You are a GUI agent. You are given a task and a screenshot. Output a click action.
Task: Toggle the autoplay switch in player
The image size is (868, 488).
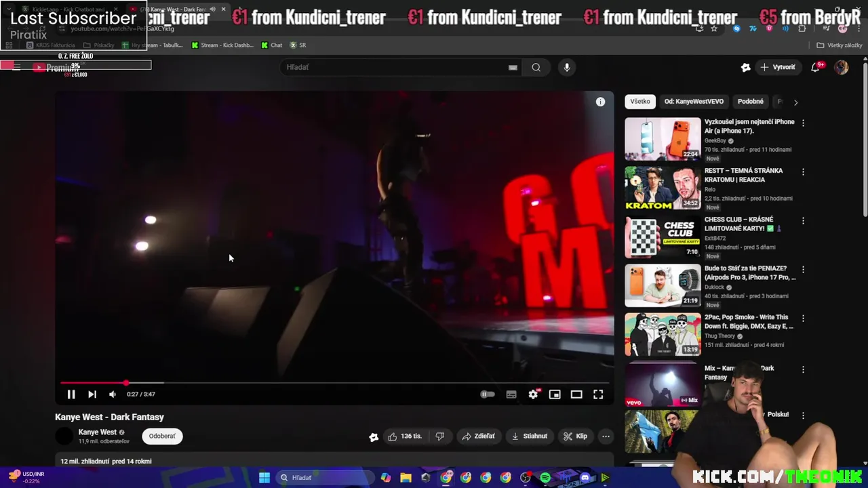point(488,394)
